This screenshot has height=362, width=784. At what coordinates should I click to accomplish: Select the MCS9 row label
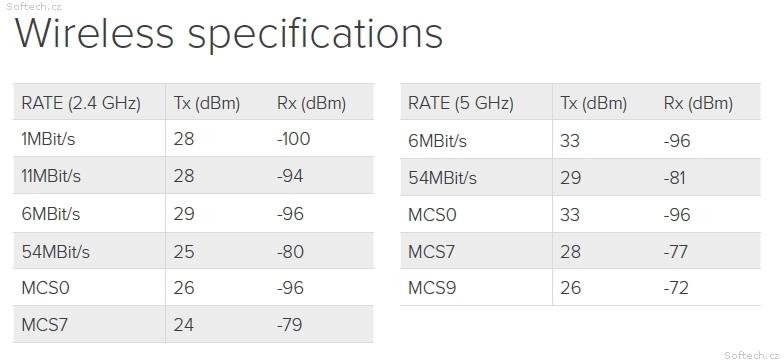pos(432,288)
